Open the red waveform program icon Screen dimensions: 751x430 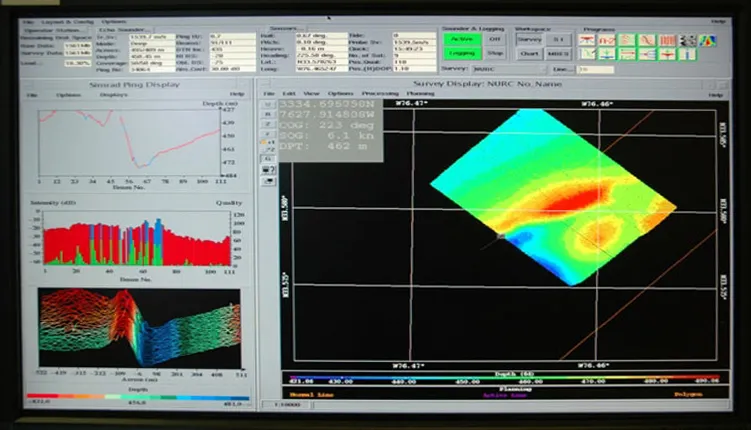(606, 40)
